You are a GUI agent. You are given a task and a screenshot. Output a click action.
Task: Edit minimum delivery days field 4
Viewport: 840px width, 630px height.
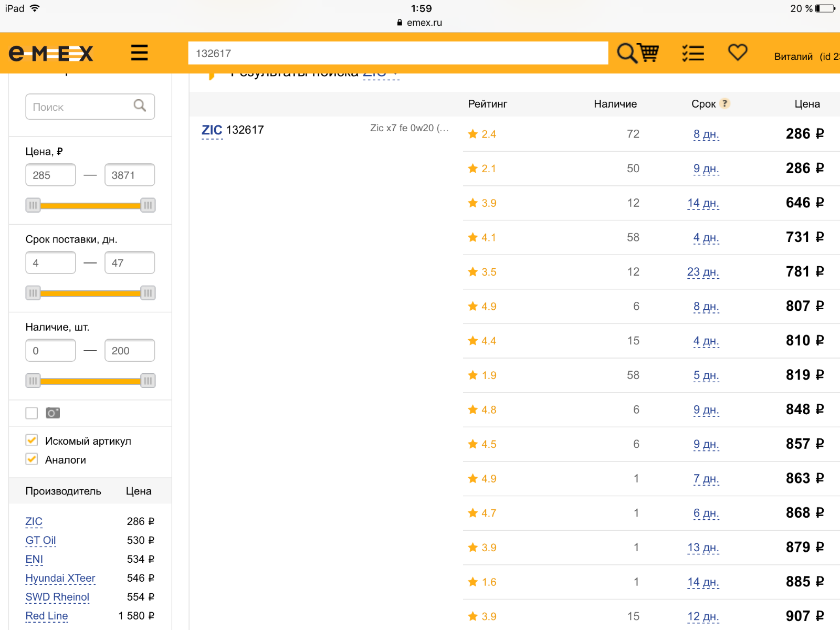(x=50, y=262)
